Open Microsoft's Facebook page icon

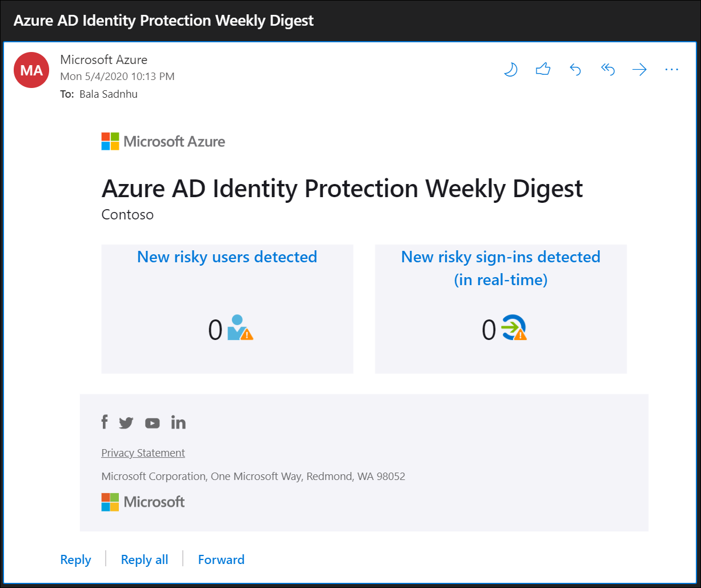click(x=105, y=422)
